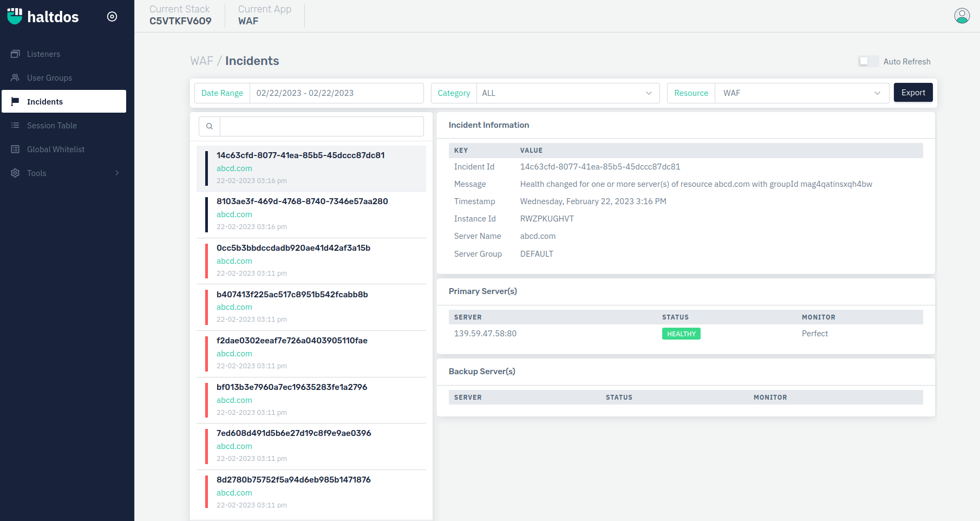Screen dimensions: 980x521
Task: Select incident 0cc5b3bbdccdadb920ae41d42af3a15b
Action: pyautogui.click(x=311, y=261)
